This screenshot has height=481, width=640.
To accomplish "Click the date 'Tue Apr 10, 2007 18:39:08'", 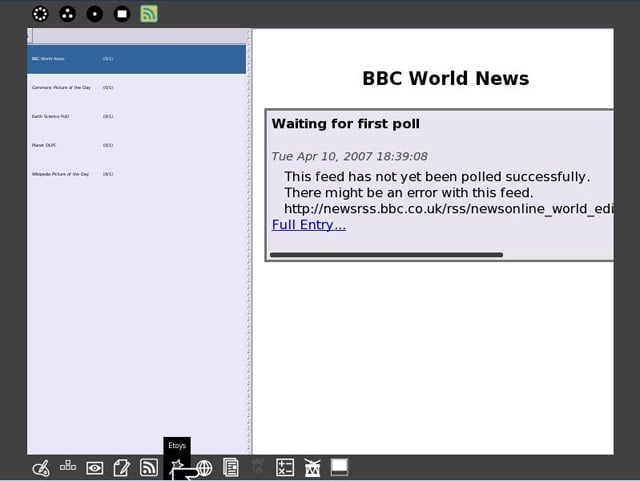I will (349, 156).
